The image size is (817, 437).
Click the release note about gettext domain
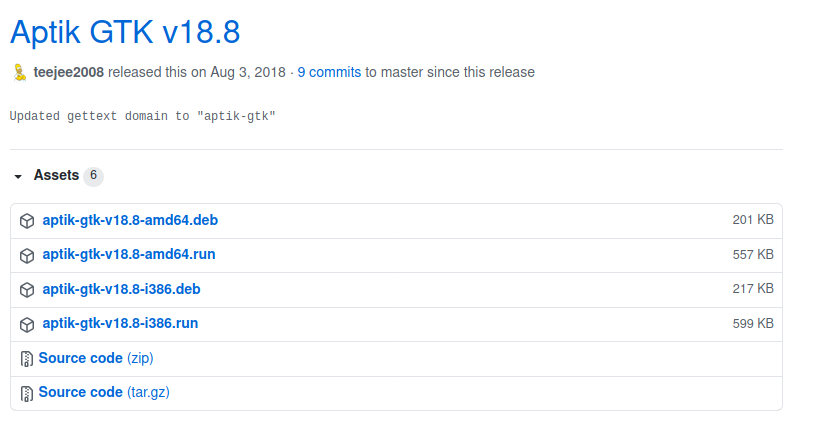[142, 116]
